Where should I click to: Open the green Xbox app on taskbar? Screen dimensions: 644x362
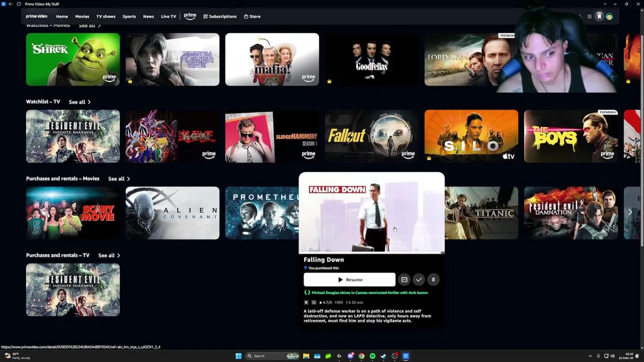click(x=328, y=356)
